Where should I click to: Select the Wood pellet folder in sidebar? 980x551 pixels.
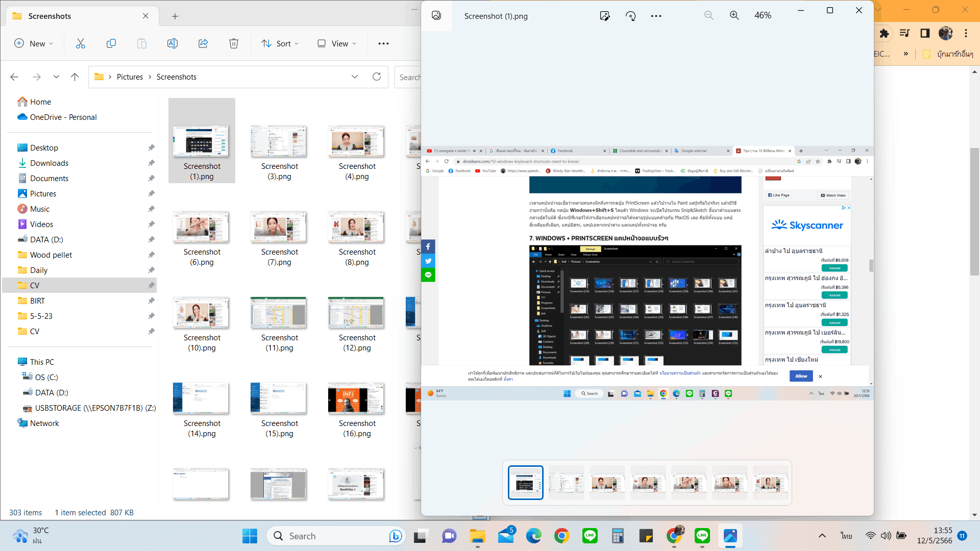[x=51, y=255]
